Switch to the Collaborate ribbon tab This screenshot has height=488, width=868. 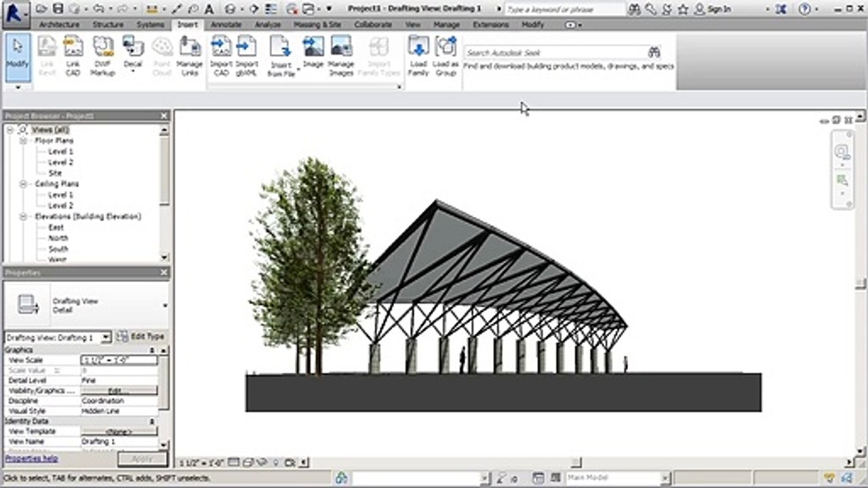pyautogui.click(x=373, y=24)
